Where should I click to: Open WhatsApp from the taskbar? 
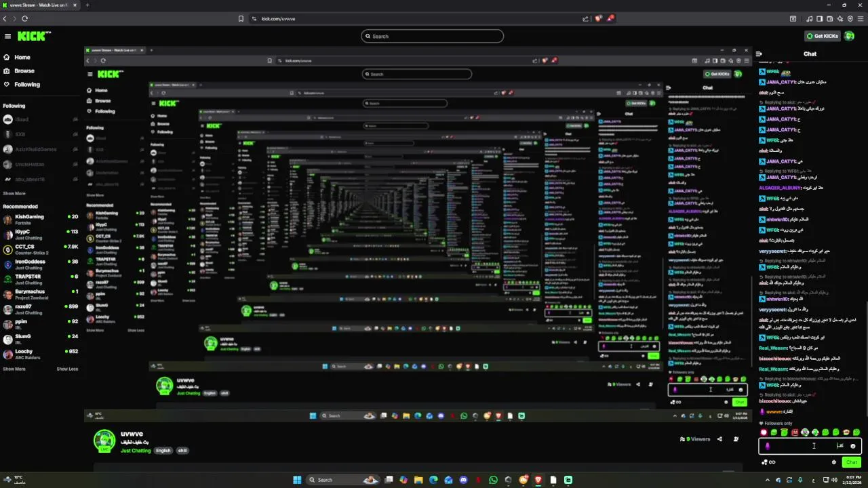pos(493,480)
